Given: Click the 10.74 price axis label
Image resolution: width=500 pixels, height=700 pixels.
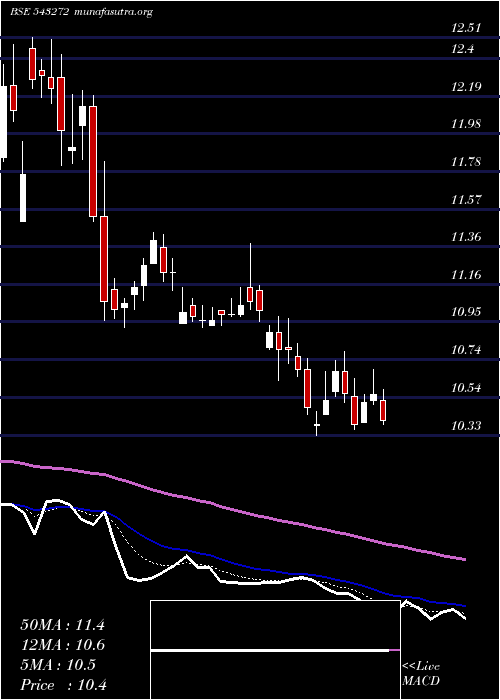Looking at the screenshot, I should pyautogui.click(x=466, y=350).
